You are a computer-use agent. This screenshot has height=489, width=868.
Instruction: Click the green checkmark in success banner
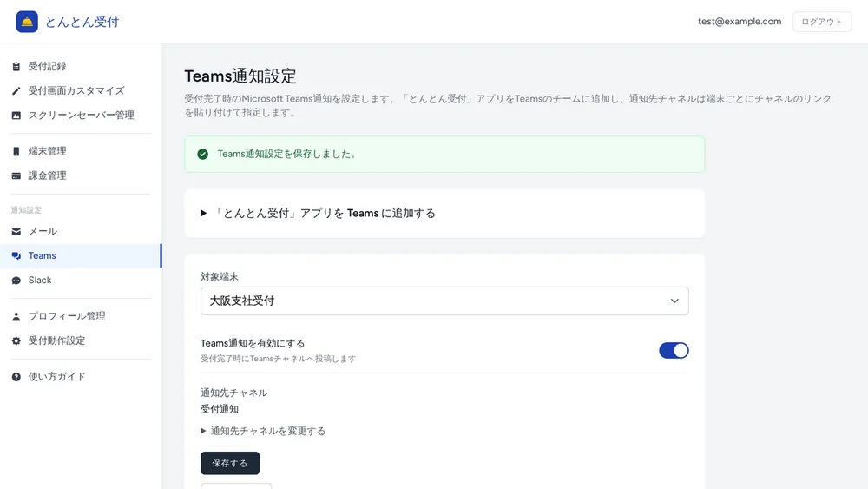click(202, 154)
